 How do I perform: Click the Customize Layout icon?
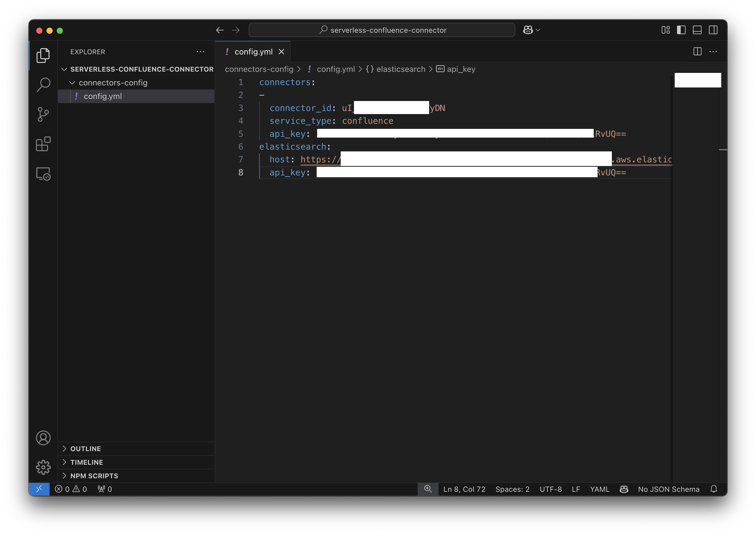pyautogui.click(x=666, y=30)
